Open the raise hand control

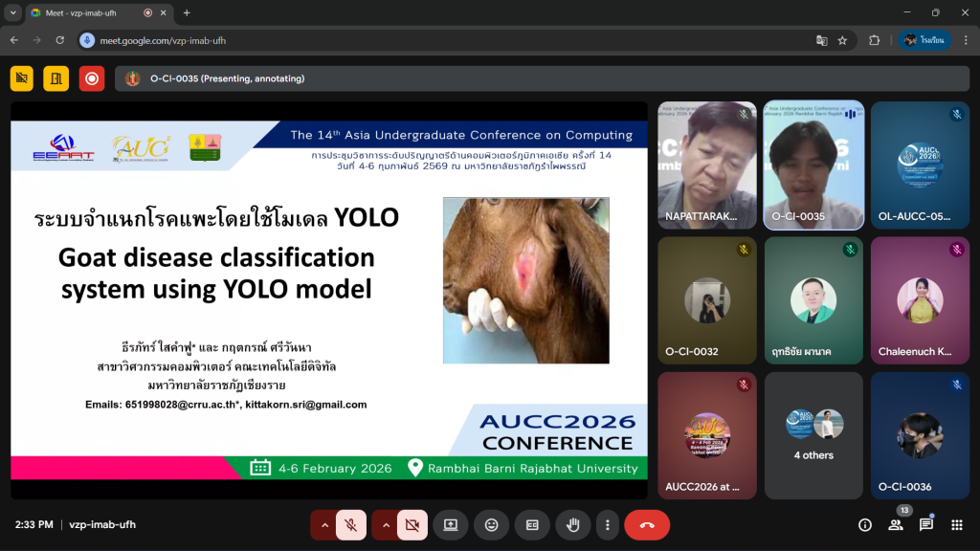pos(573,524)
